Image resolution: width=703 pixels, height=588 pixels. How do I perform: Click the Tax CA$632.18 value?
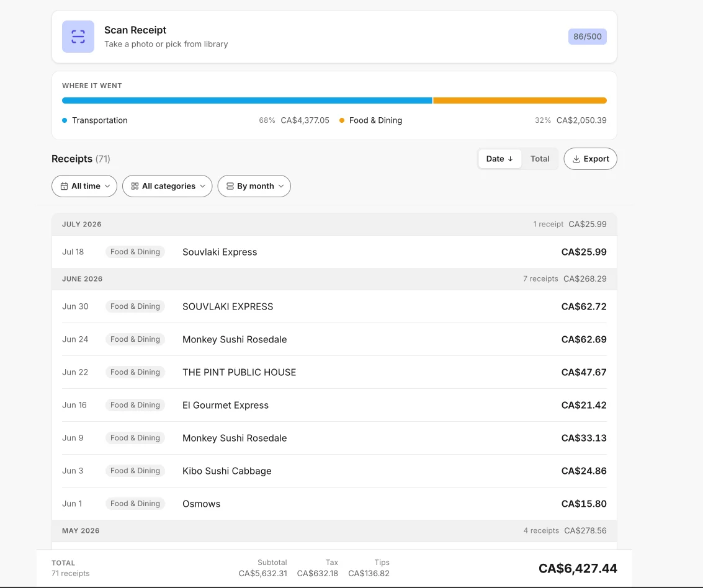tap(318, 573)
